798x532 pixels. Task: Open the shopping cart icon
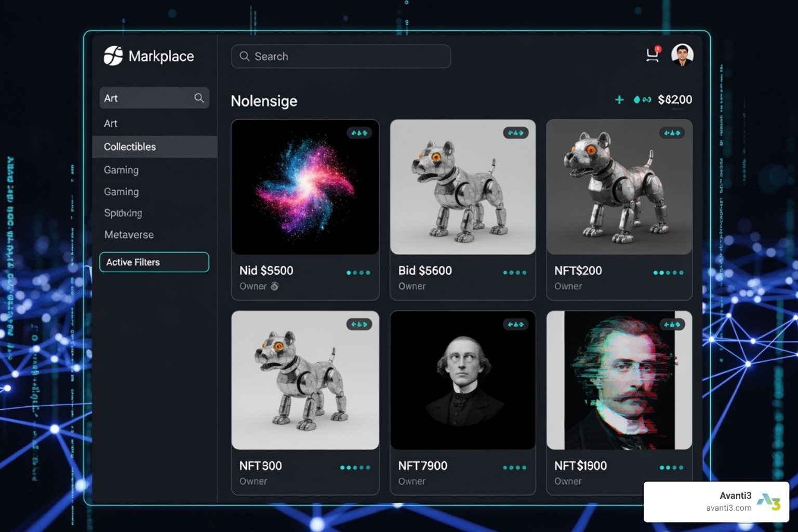tap(653, 55)
